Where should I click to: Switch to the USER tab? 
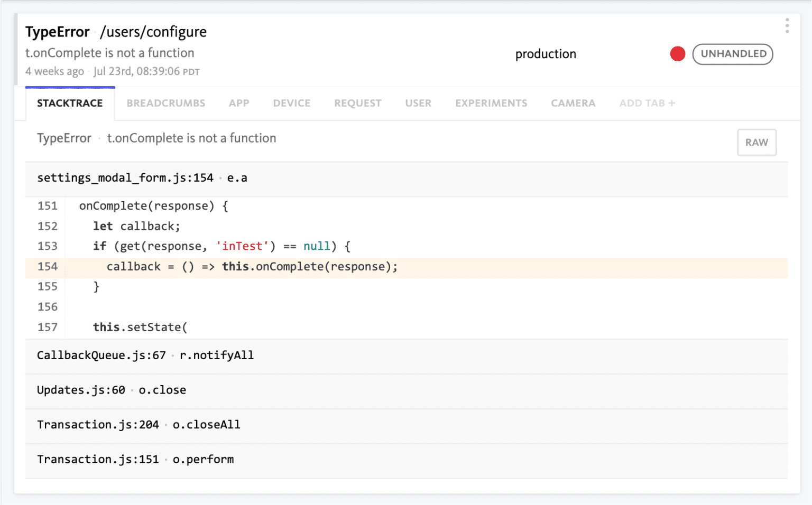(x=418, y=103)
